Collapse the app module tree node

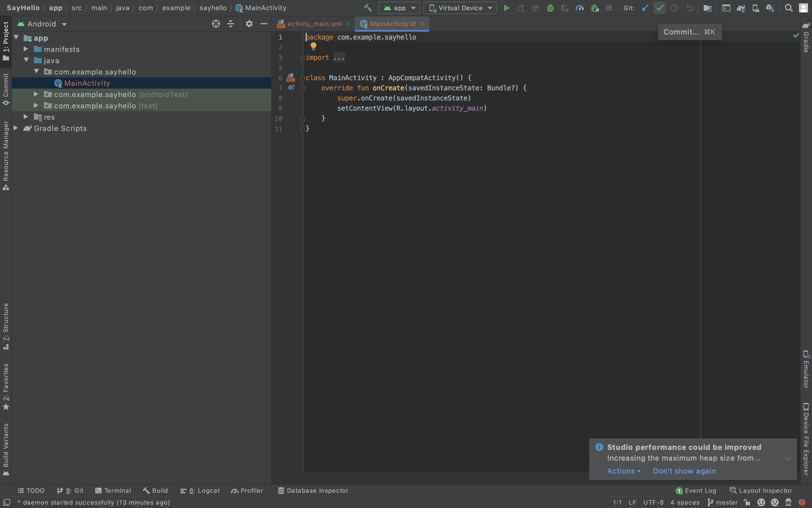point(16,38)
